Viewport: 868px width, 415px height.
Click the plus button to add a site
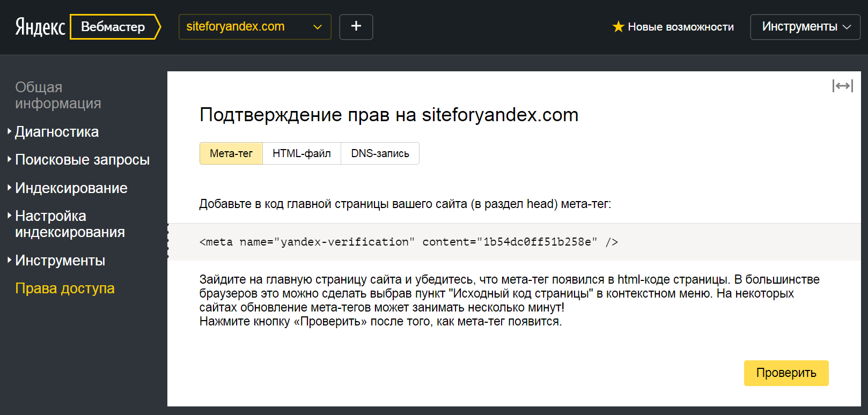click(x=356, y=27)
